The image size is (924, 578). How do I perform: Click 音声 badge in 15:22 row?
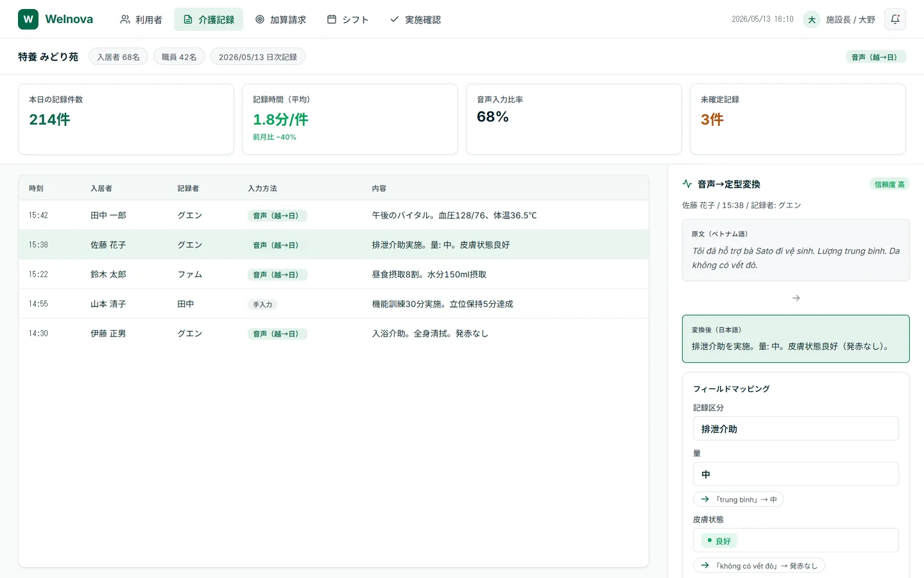pyautogui.click(x=277, y=275)
